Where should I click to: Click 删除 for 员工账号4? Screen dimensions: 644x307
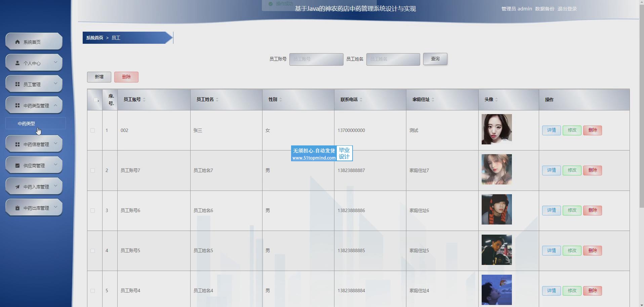tap(593, 291)
